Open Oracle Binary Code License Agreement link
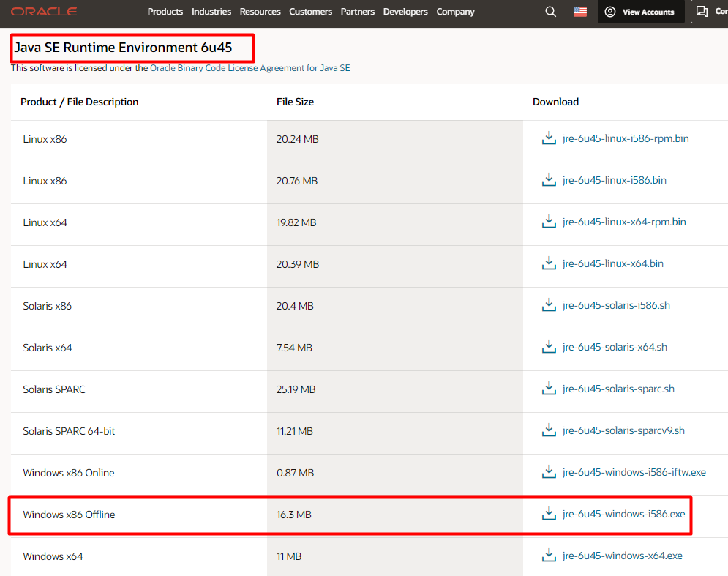 click(249, 68)
